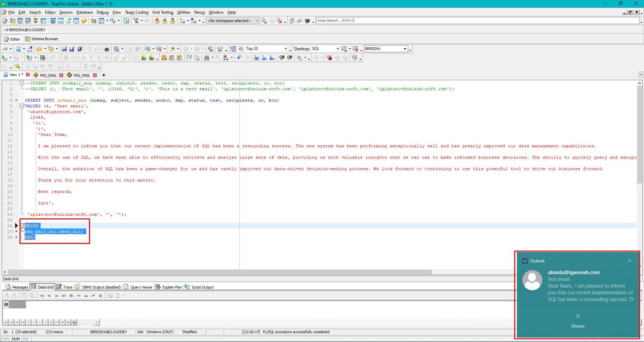Dismiss the Outlook notification with the X icon
Screen dimensions: 644x342
coord(629,261)
